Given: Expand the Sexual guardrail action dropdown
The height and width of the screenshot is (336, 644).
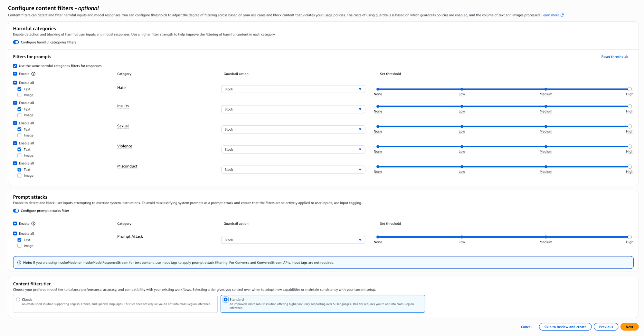Looking at the screenshot, I should 293,129.
